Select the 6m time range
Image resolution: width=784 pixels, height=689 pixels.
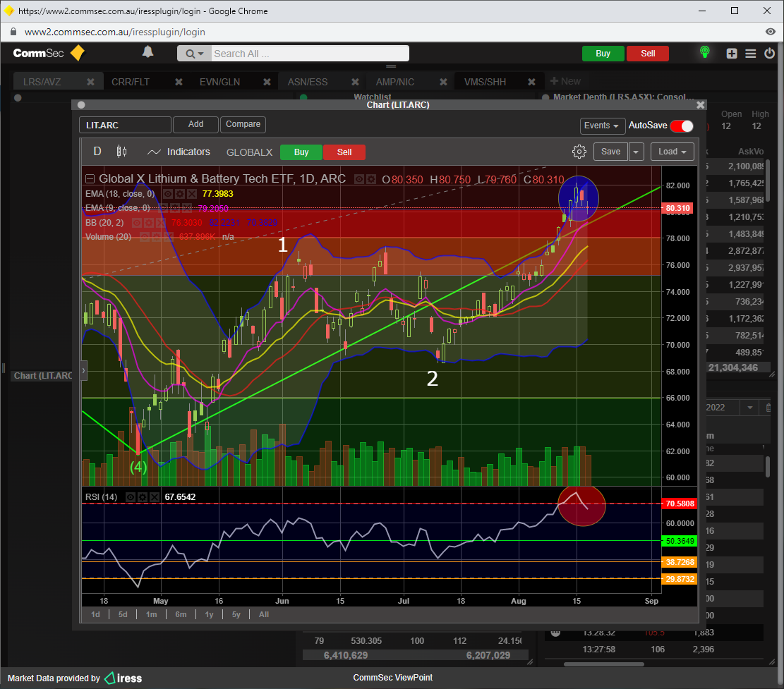181,614
